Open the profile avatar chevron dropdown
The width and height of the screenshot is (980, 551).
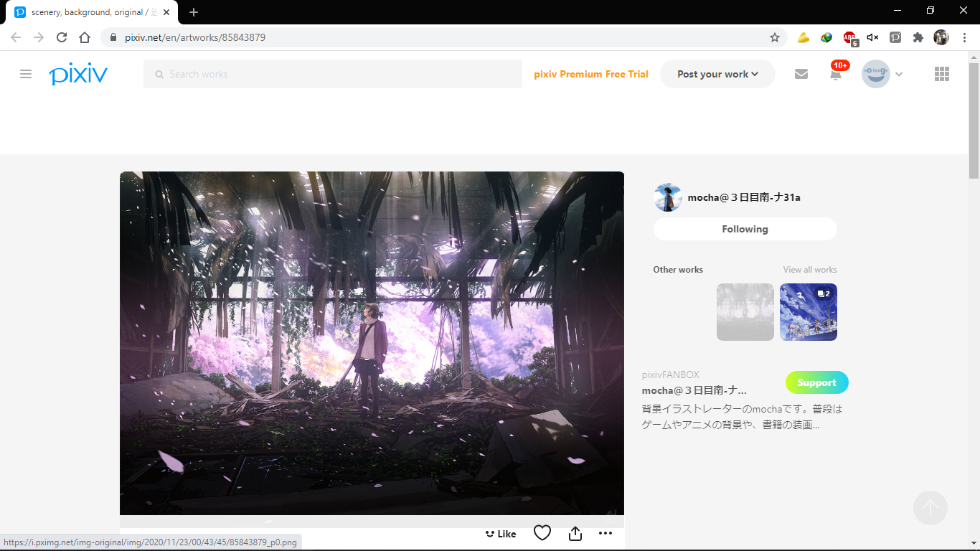click(x=899, y=74)
